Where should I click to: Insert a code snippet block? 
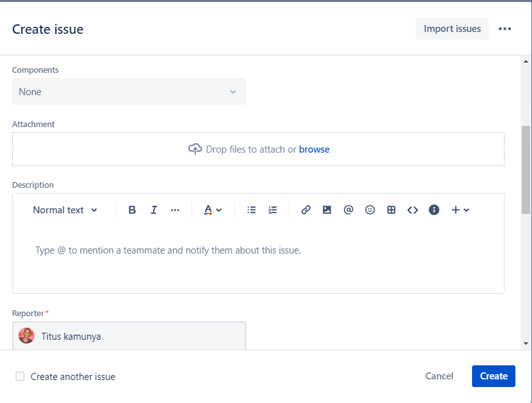[413, 210]
